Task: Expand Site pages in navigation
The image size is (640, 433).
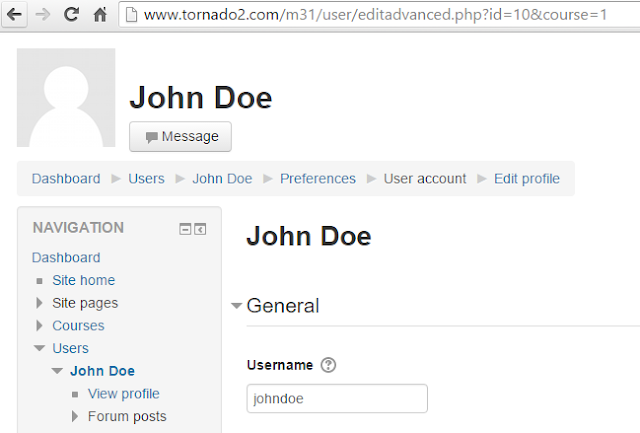Action: click(40, 303)
